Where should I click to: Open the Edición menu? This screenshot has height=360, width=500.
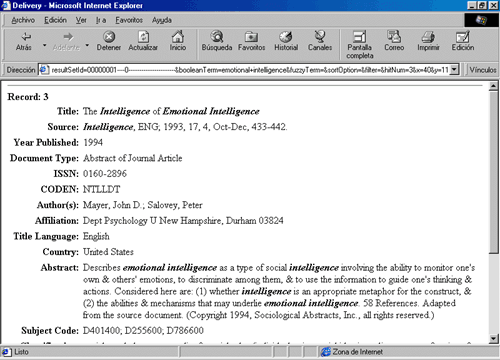click(55, 20)
